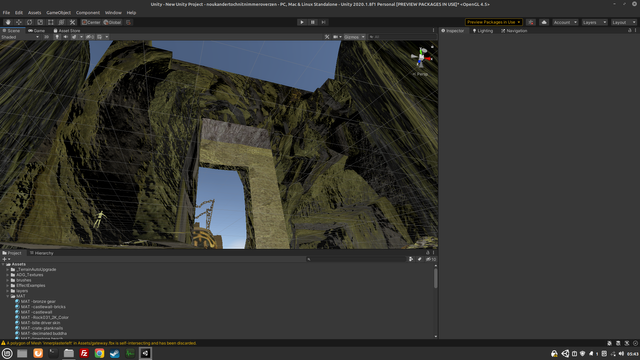Toggle pivot mode Center button
640x360 pixels.
pos(91,22)
